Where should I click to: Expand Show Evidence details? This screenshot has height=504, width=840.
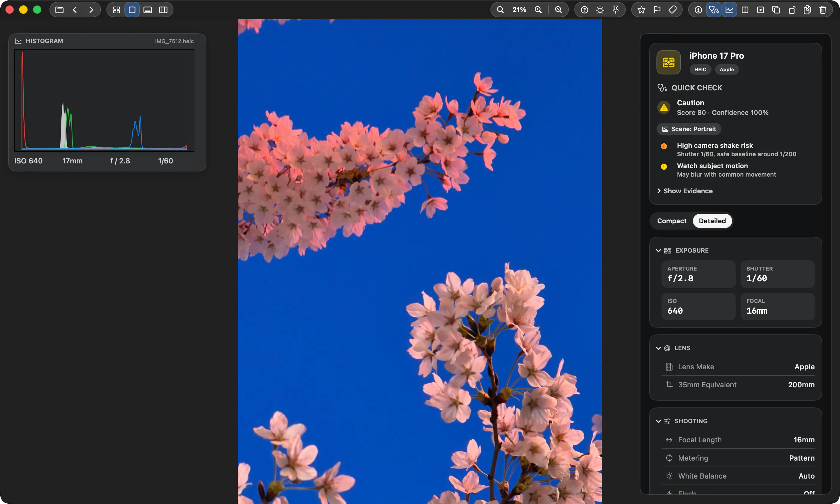[685, 191]
